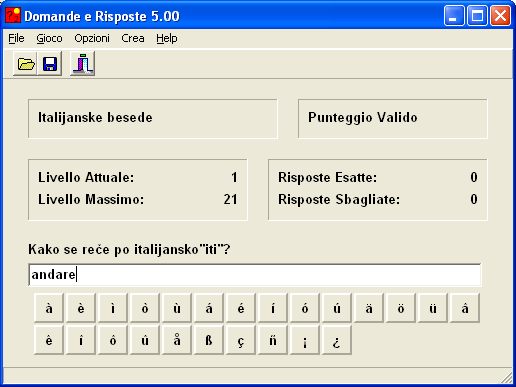Open a quiz file with the folder icon
Screen dimensions: 516x387
tap(26, 63)
